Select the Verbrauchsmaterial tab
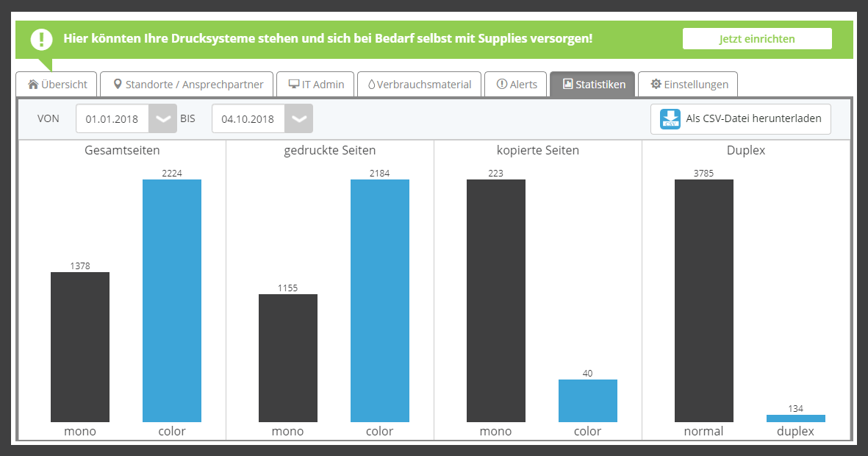 (x=419, y=85)
